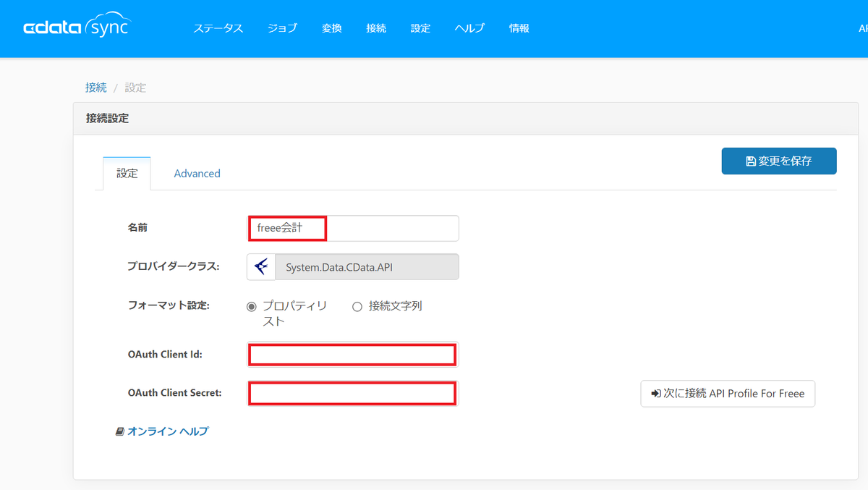Click 接続 breadcrumb link
This screenshot has width=868, height=490.
click(x=96, y=88)
